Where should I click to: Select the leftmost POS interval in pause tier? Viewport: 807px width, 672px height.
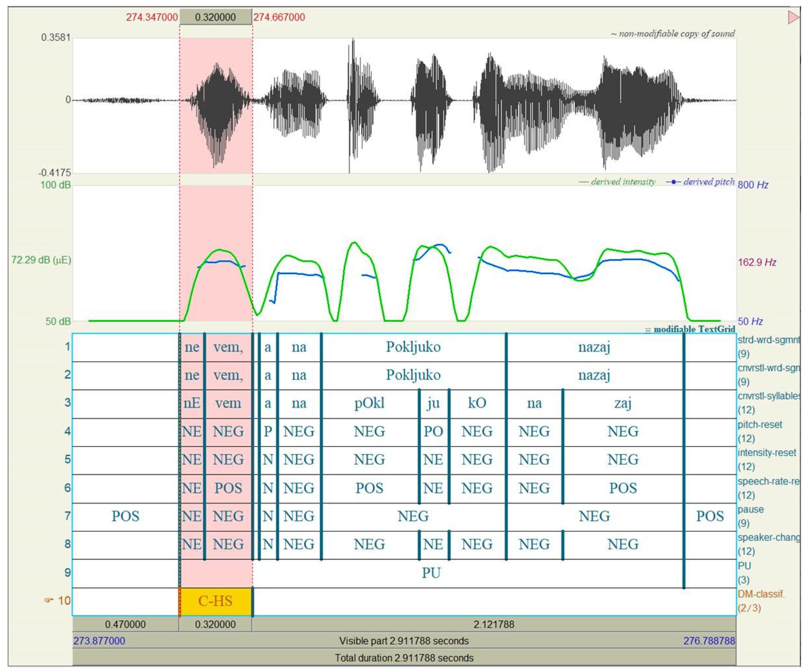[x=125, y=516]
